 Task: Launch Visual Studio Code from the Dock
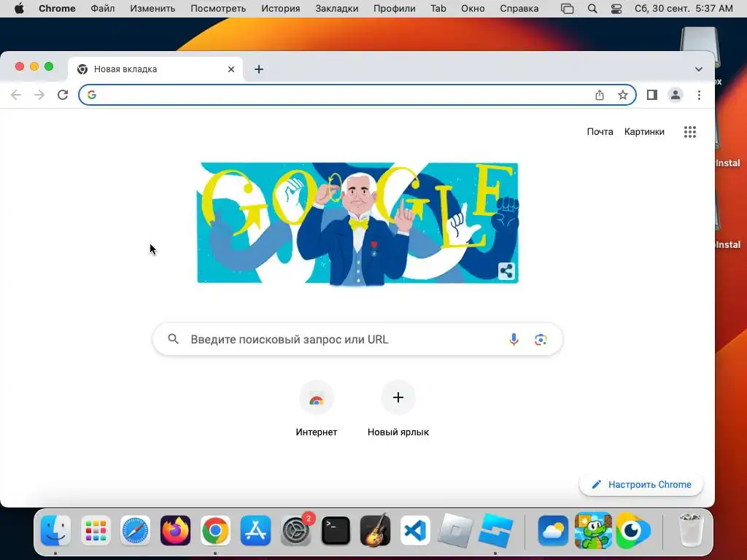415,530
